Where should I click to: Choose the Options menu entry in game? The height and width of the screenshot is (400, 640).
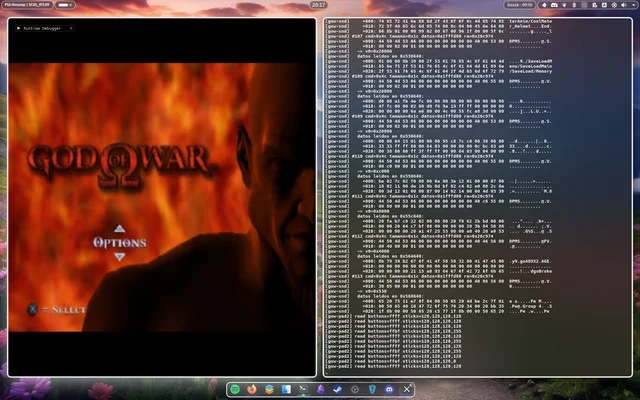tap(120, 242)
